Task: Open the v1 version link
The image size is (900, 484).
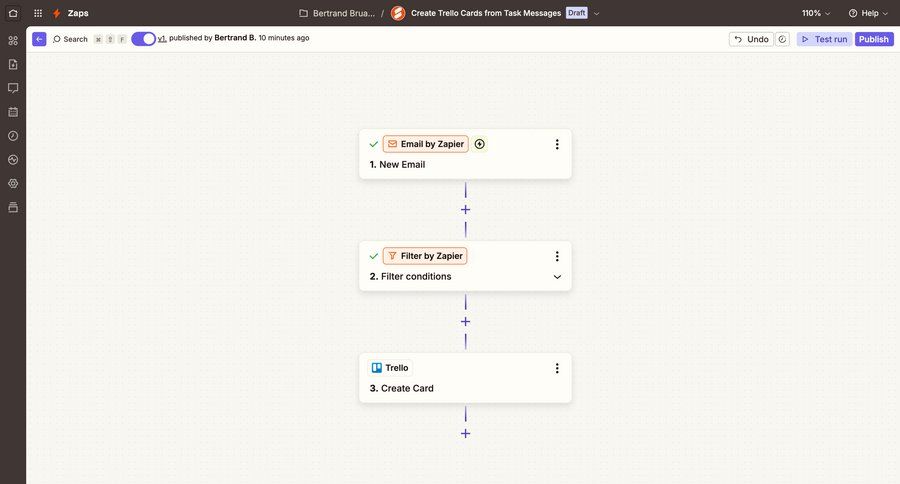Action: point(162,38)
